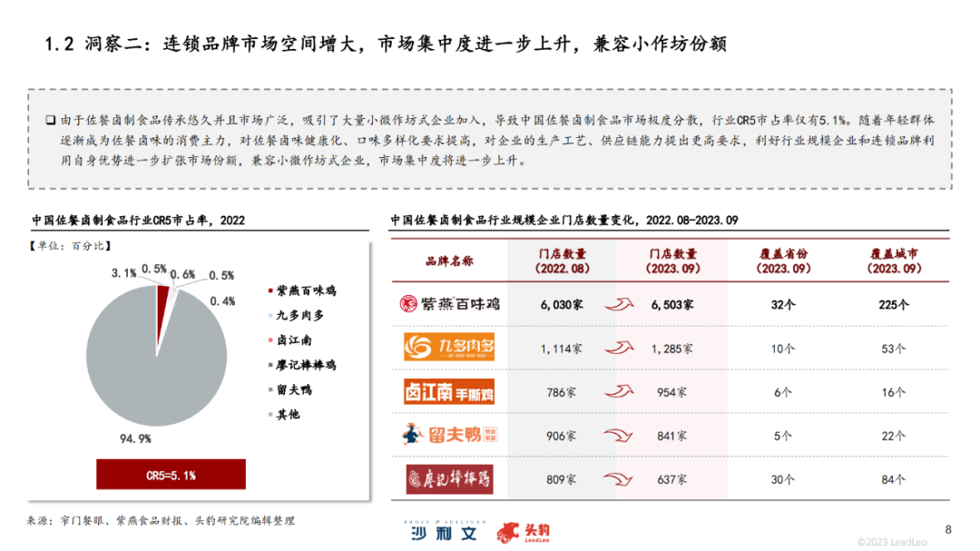The width and height of the screenshot is (980, 551).
Task: Click the 1,114家 table cell
Action: click(562, 349)
